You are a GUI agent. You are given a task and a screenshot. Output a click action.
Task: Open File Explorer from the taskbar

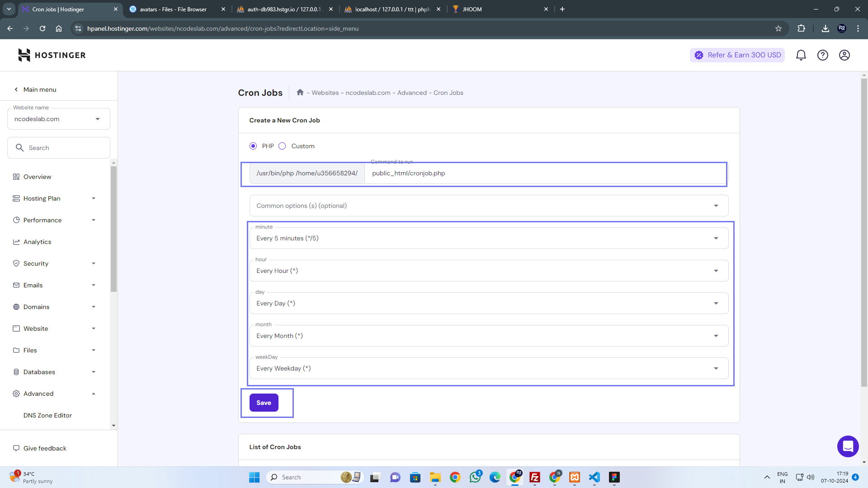pos(435,477)
